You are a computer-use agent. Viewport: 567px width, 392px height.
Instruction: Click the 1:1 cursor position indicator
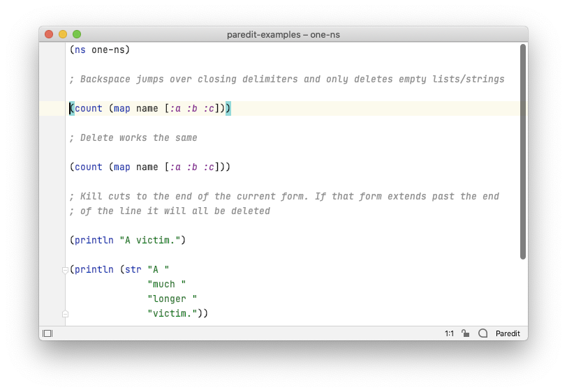449,333
